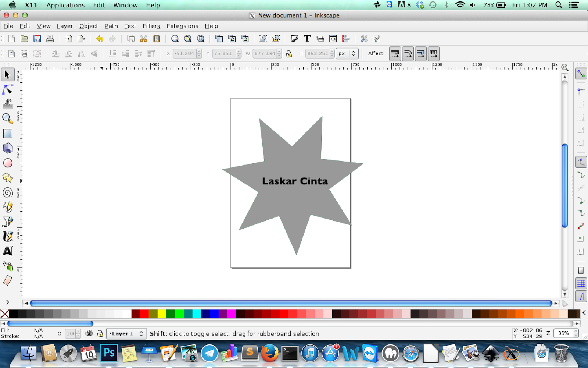Toggle width/height ratio lock
This screenshot has height=368, width=588.
[289, 54]
